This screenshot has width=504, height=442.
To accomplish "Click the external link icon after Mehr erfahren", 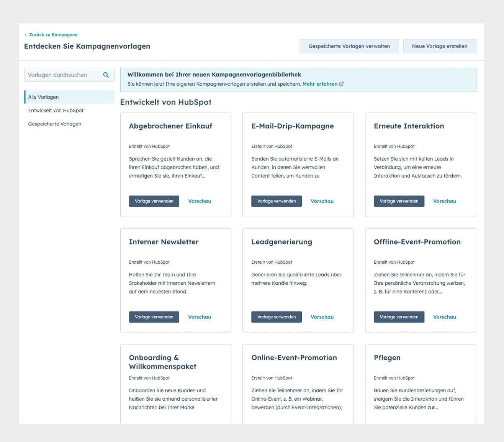I will coord(341,84).
